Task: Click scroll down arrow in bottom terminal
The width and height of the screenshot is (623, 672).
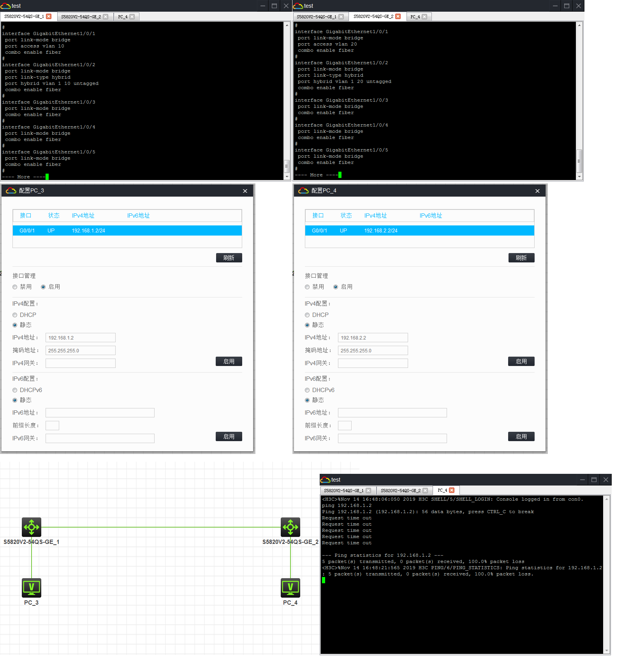Action: (607, 651)
